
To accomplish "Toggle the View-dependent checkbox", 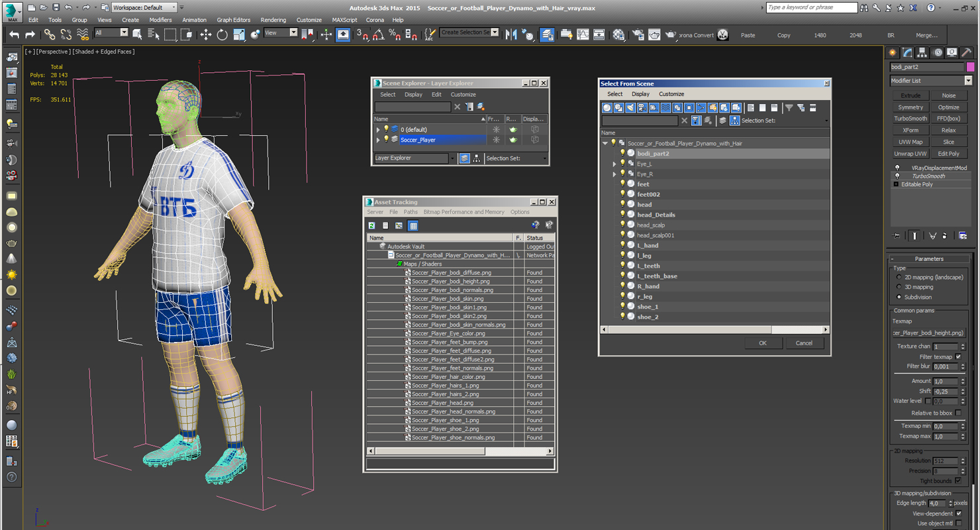I will click(x=958, y=513).
